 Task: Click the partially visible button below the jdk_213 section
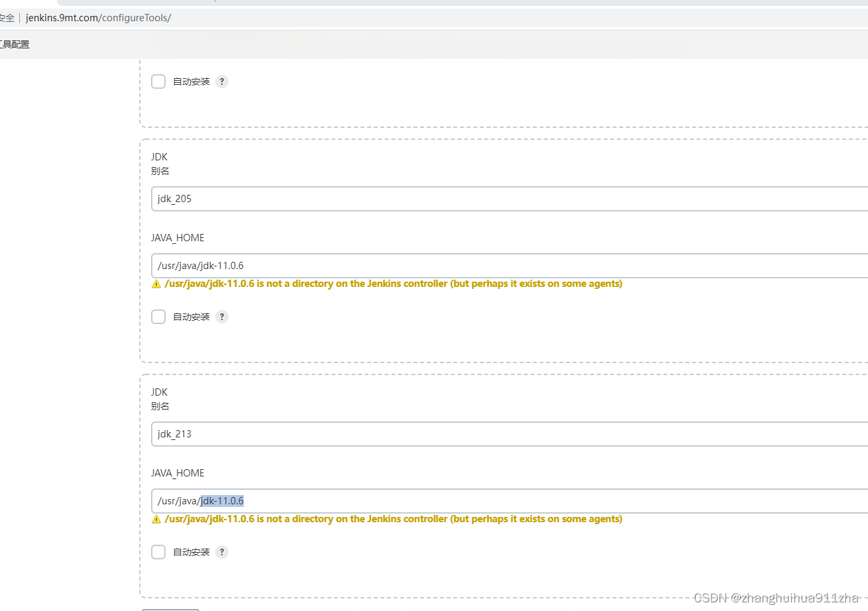(170, 608)
